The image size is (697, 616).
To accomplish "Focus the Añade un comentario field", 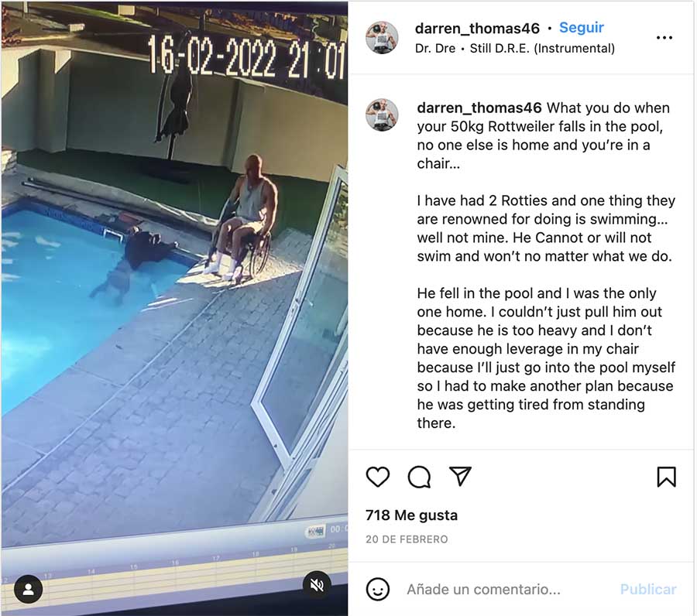I will point(483,590).
